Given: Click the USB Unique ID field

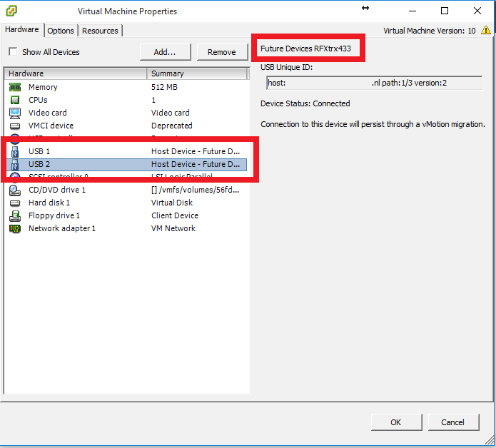Looking at the screenshot, I should click(374, 83).
